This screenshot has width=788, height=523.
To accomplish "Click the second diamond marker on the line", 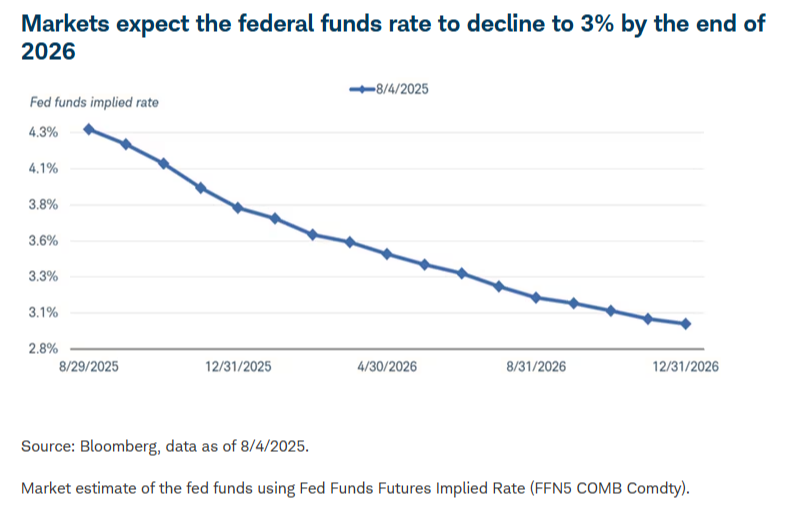I will pos(126,145).
